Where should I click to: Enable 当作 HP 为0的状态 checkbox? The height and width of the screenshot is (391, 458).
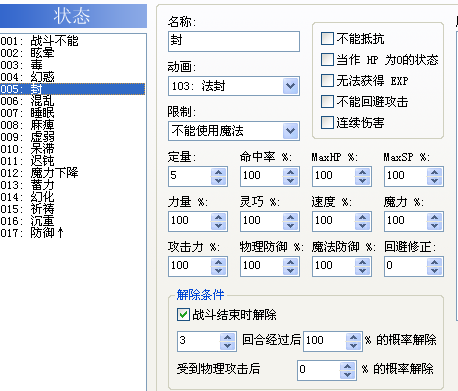click(327, 60)
